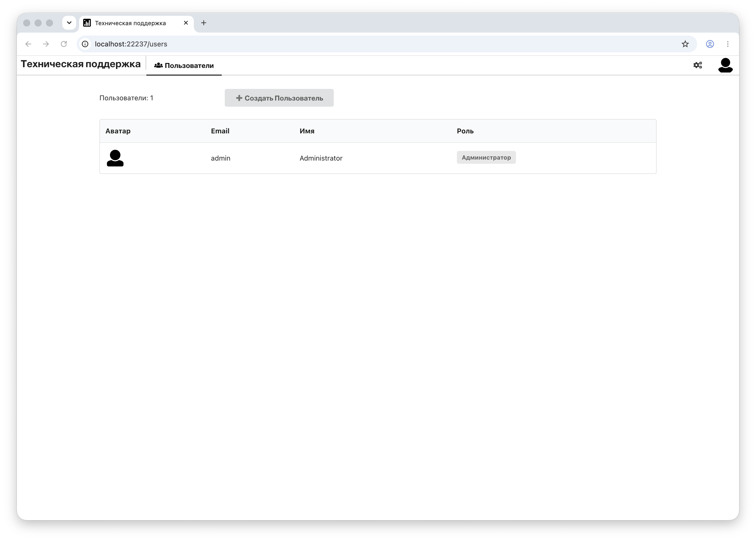Go back to the previous page
Screen dimensions: 756x541
coord(28,44)
